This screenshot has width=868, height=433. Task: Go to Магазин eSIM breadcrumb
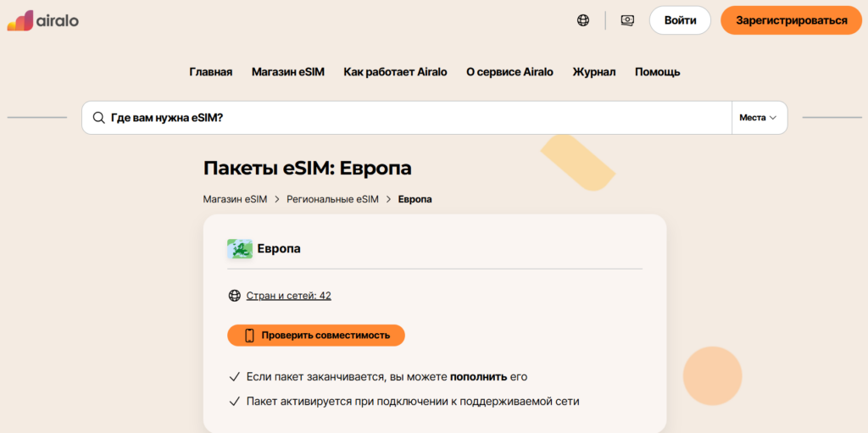[236, 199]
